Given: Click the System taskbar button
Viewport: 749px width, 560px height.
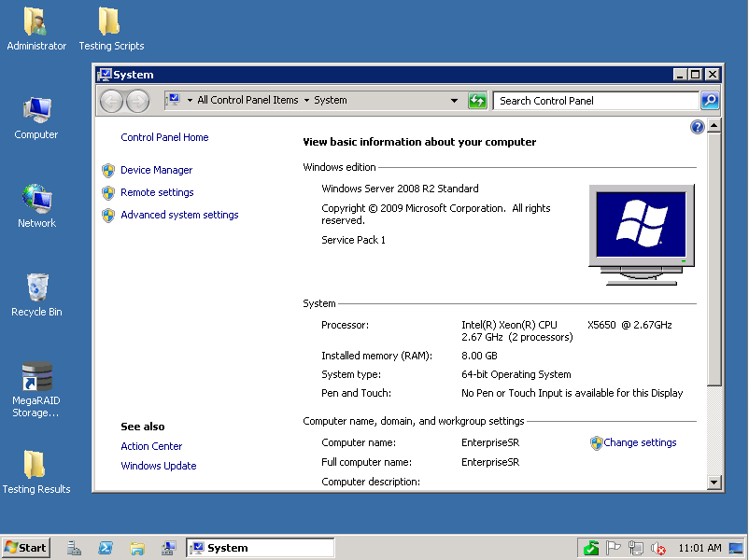Looking at the screenshot, I should click(261, 548).
